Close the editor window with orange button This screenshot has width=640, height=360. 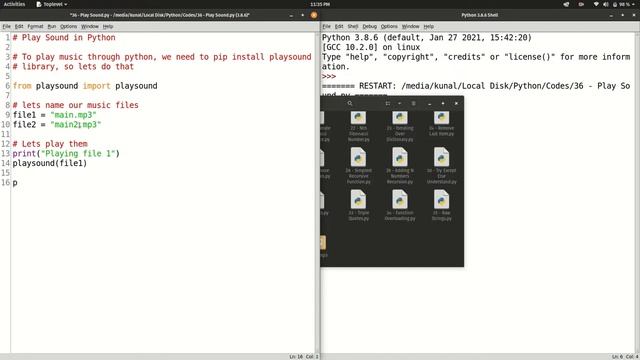[314, 15]
